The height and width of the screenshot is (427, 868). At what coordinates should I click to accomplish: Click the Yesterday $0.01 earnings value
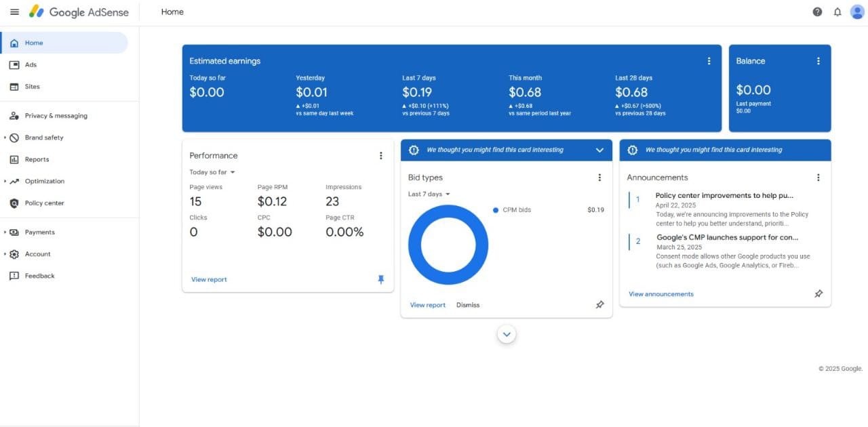pyautogui.click(x=311, y=92)
